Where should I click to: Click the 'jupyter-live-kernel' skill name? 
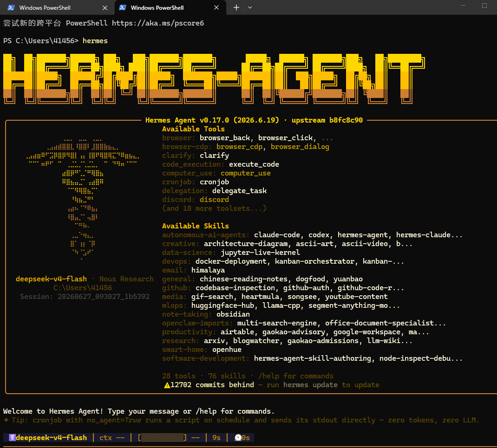click(260, 253)
